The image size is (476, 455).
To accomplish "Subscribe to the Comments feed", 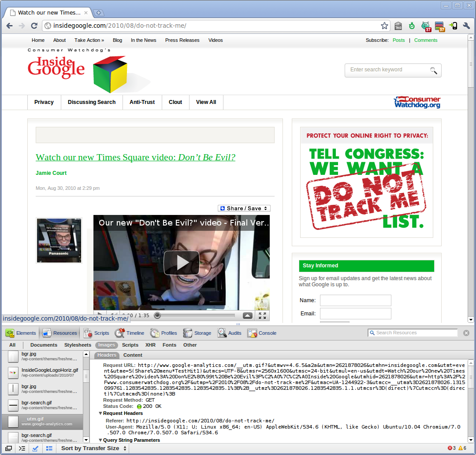I will pyautogui.click(x=426, y=41).
